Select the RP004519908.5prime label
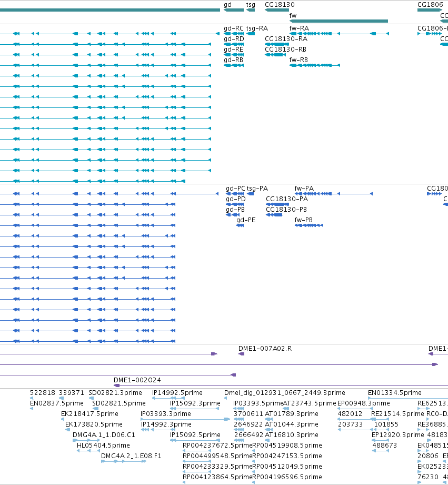The width and height of the screenshot is (448, 485). coord(287,446)
